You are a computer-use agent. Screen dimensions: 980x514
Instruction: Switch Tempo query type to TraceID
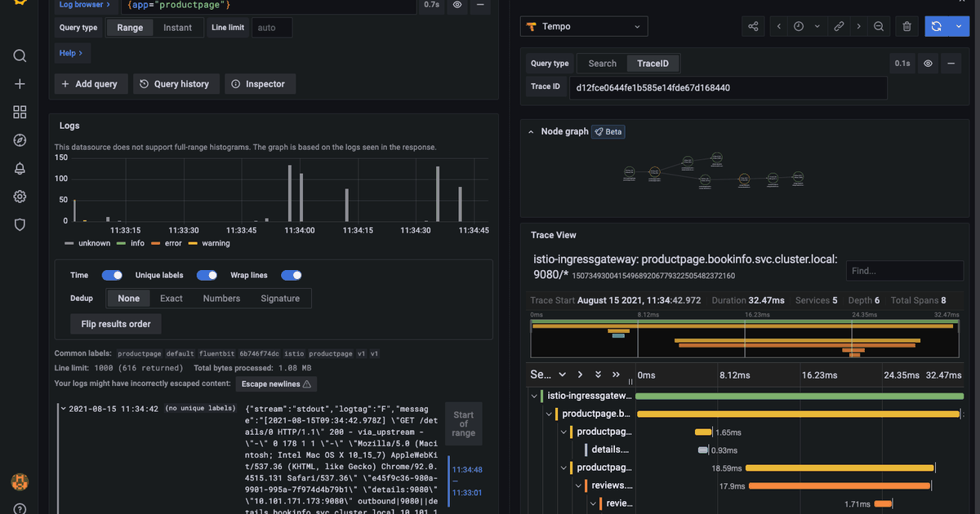[x=653, y=64]
